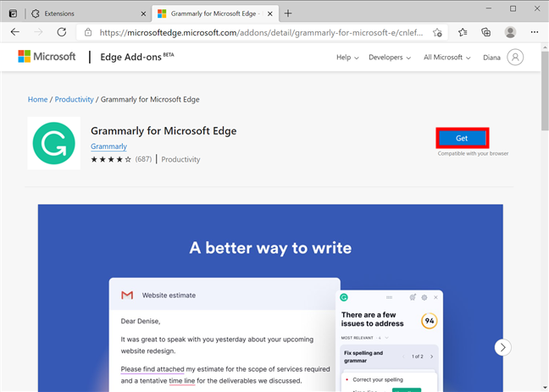Image resolution: width=549 pixels, height=392 pixels.
Task: Switch to the Extensions tab
Action: [x=87, y=14]
